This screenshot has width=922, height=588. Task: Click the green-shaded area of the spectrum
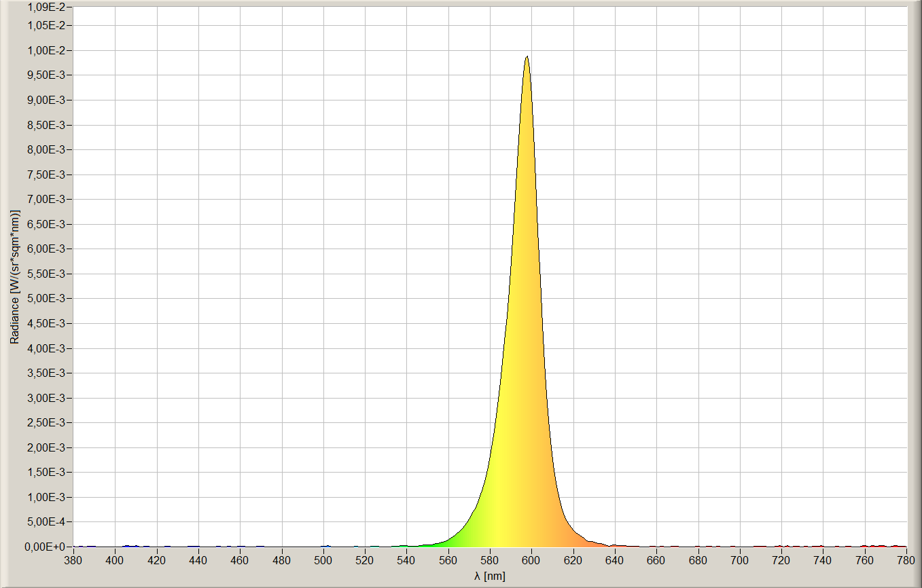pos(464,534)
